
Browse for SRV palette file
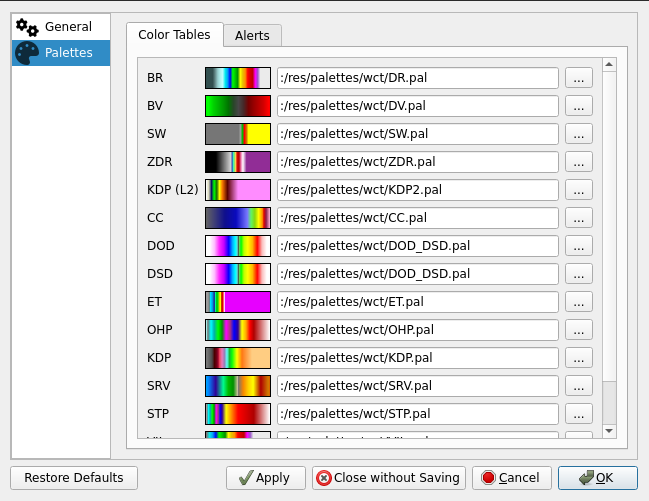579,386
